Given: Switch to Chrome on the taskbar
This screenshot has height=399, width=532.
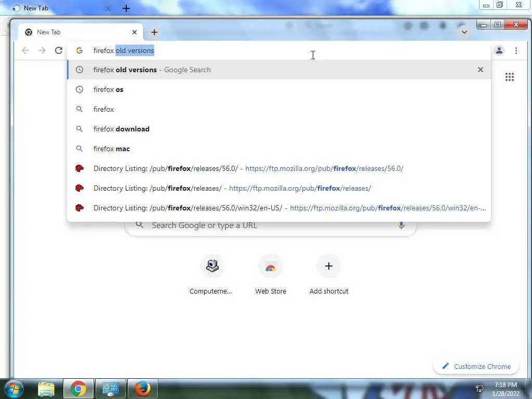Looking at the screenshot, I should coord(78,389).
